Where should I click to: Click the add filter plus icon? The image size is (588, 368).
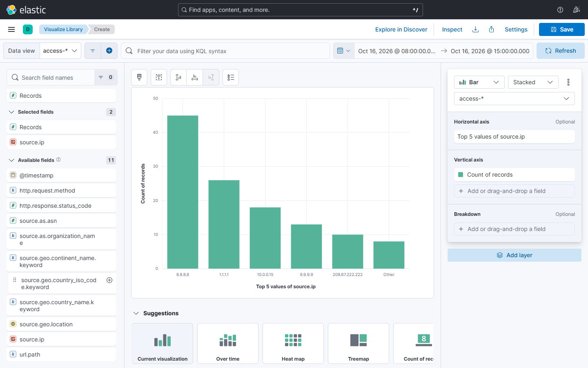pos(109,51)
